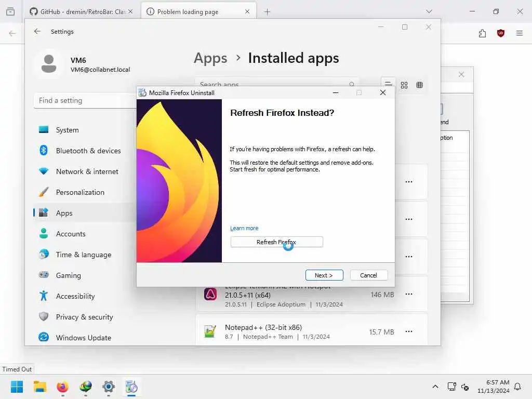532x399 pixels.
Task: Click the Refresh Firefox button
Action: 276,242
